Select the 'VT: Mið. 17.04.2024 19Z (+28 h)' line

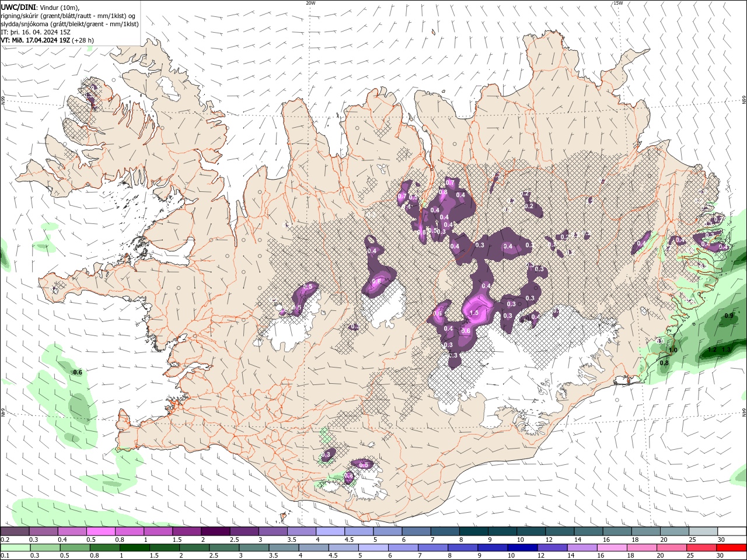[x=47, y=40]
